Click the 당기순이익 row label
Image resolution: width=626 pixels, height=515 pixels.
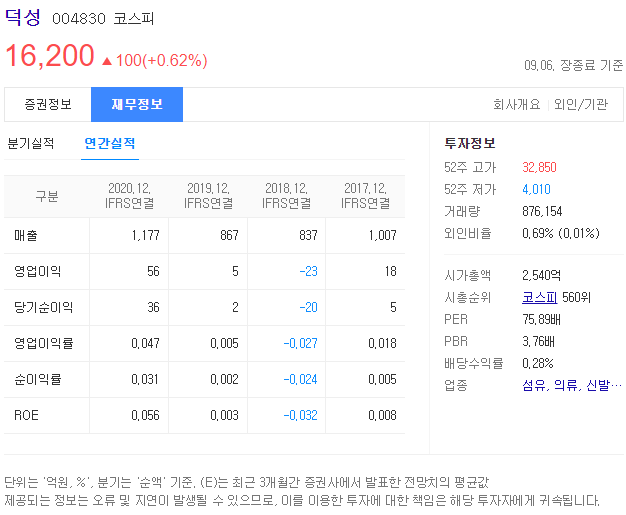44,307
